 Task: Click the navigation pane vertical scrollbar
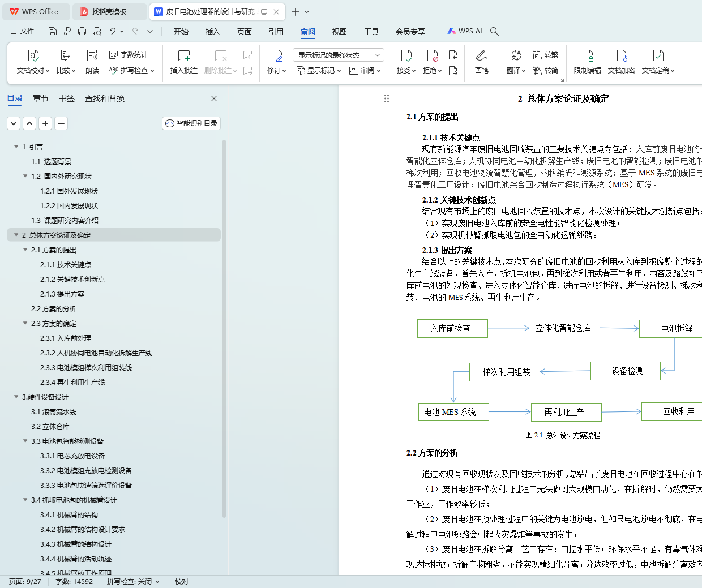click(224, 328)
